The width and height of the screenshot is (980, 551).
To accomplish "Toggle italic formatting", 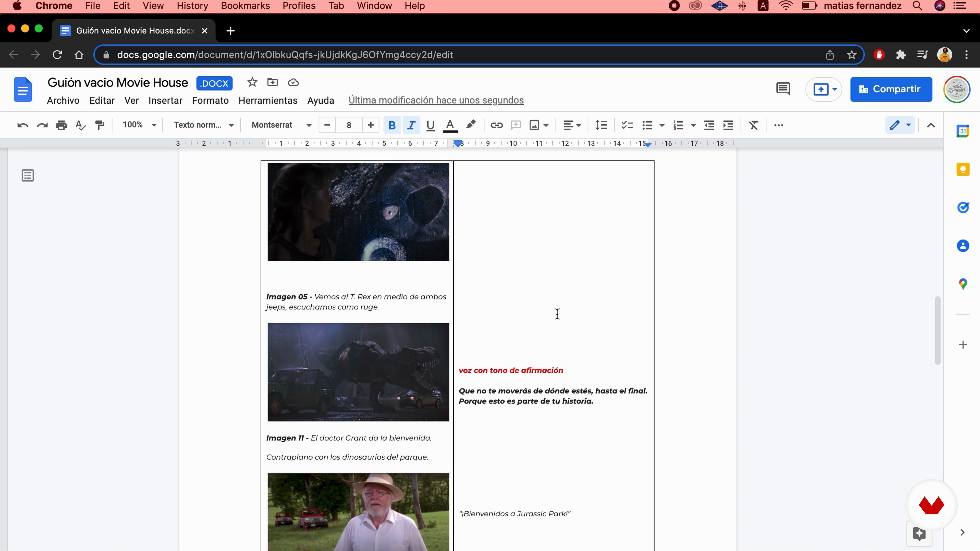I will coord(411,125).
